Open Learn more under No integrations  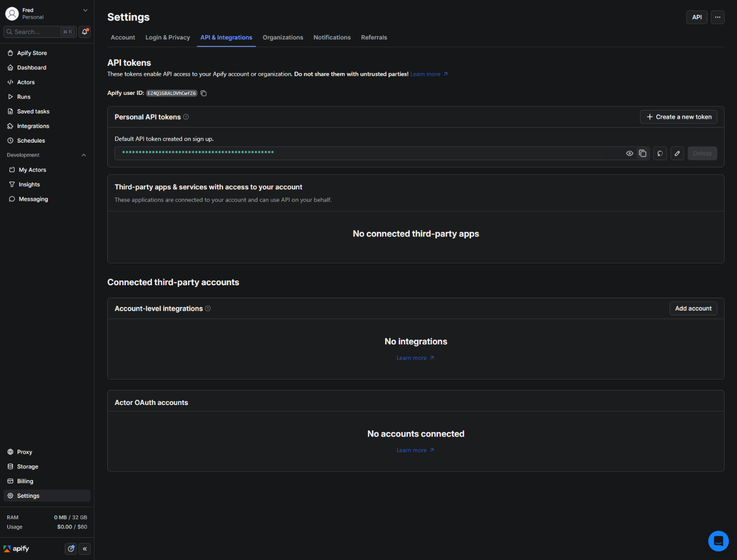416,358
